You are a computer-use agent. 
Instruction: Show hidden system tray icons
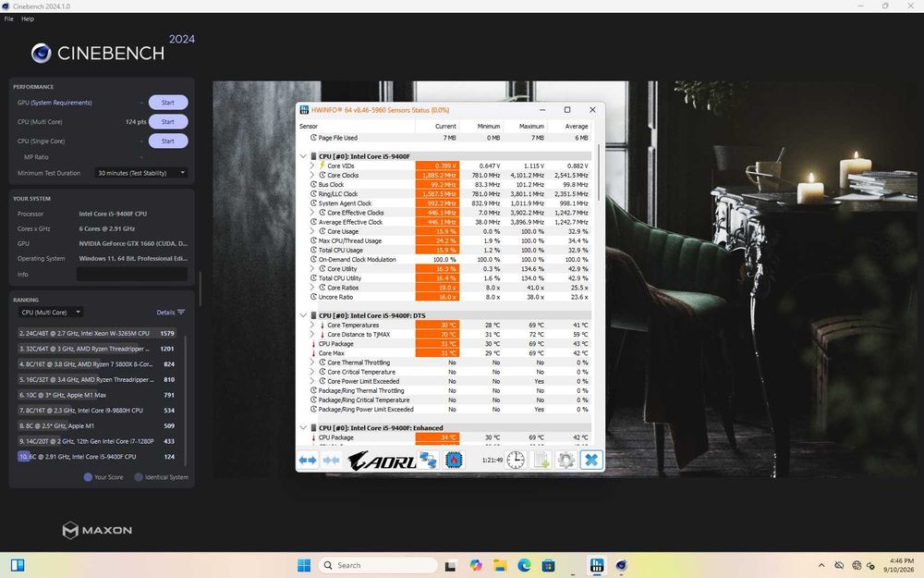pyautogui.click(x=821, y=565)
